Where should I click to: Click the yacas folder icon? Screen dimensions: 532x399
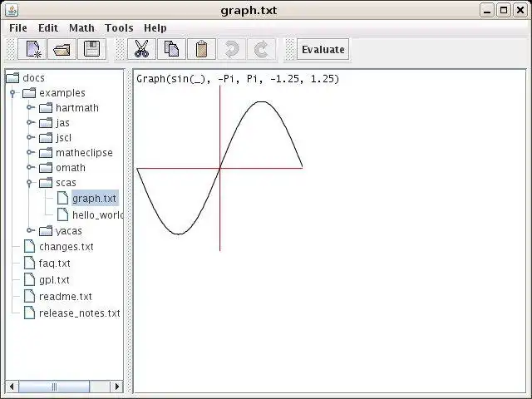(46, 231)
